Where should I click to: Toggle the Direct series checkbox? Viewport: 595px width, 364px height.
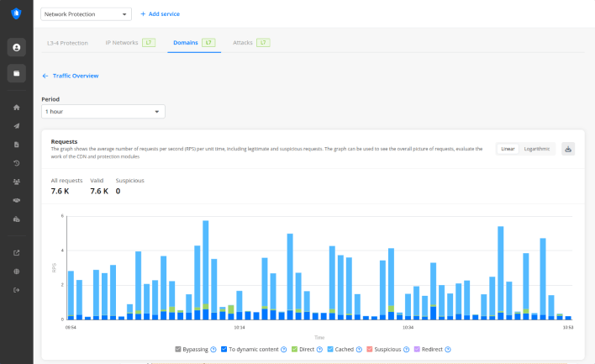pos(294,350)
